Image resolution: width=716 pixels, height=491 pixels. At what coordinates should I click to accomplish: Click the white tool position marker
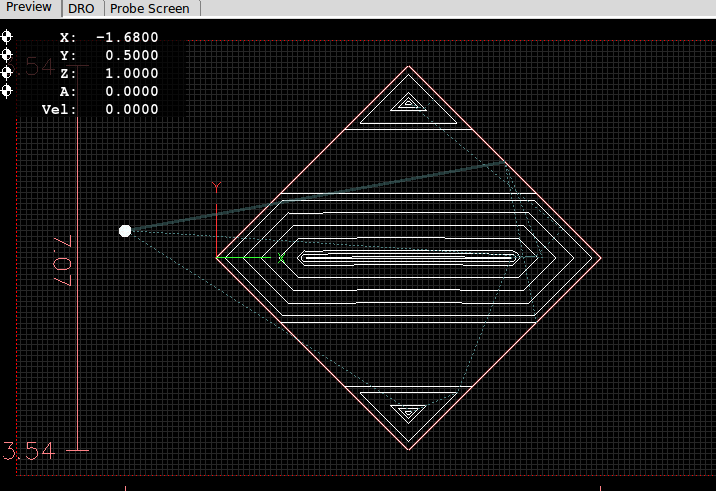tap(125, 231)
